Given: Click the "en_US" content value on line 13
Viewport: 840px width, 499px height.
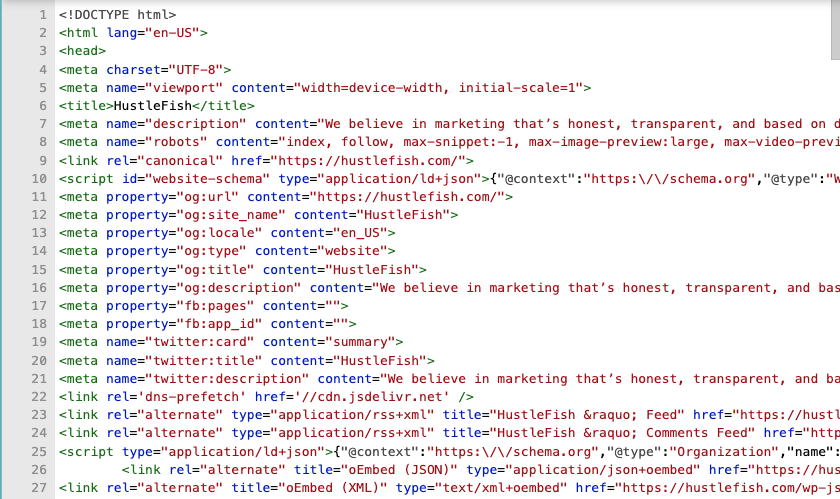Looking at the screenshot, I should click(360, 233).
